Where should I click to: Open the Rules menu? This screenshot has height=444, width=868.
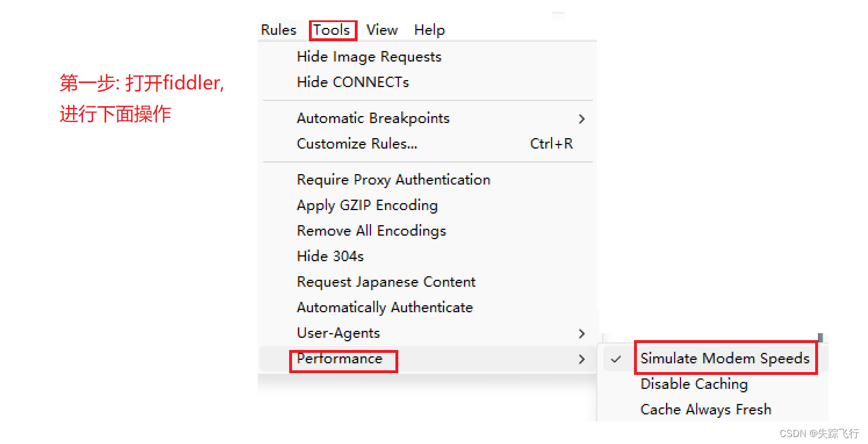coord(279,30)
